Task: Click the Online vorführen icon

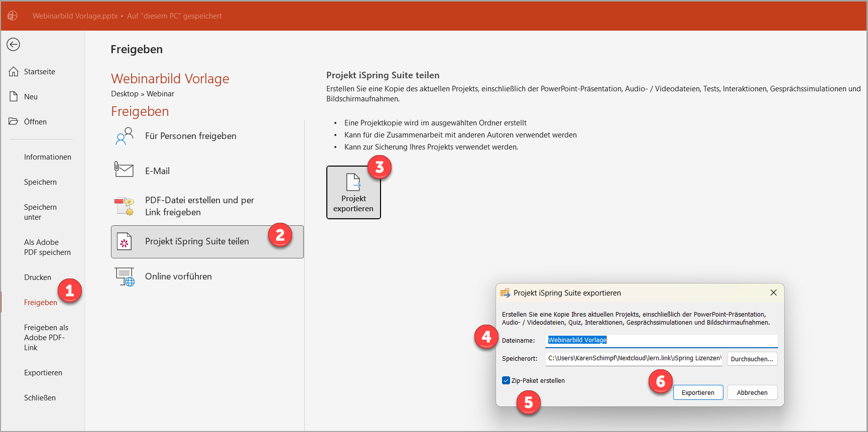Action: click(124, 276)
